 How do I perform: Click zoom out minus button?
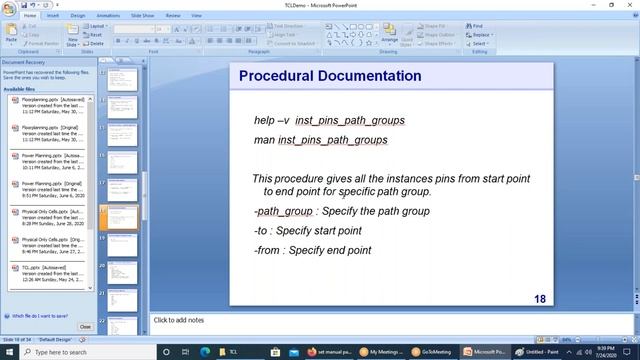(x=578, y=340)
